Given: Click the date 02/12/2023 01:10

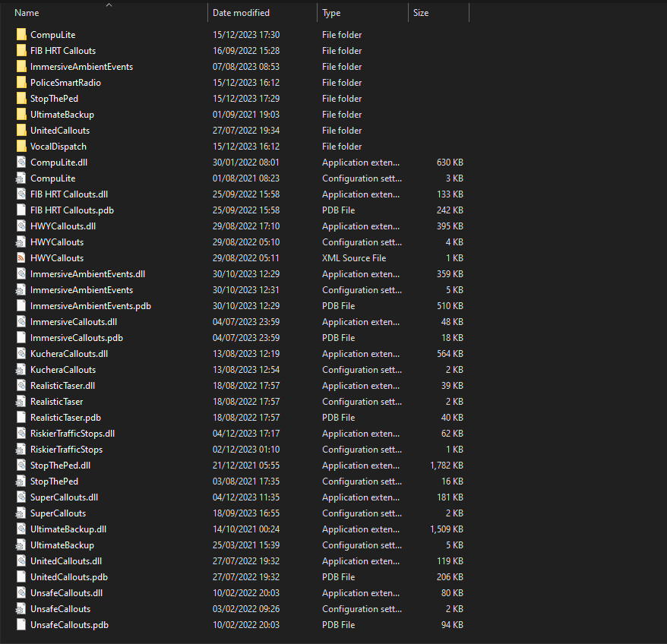Looking at the screenshot, I should [x=246, y=449].
